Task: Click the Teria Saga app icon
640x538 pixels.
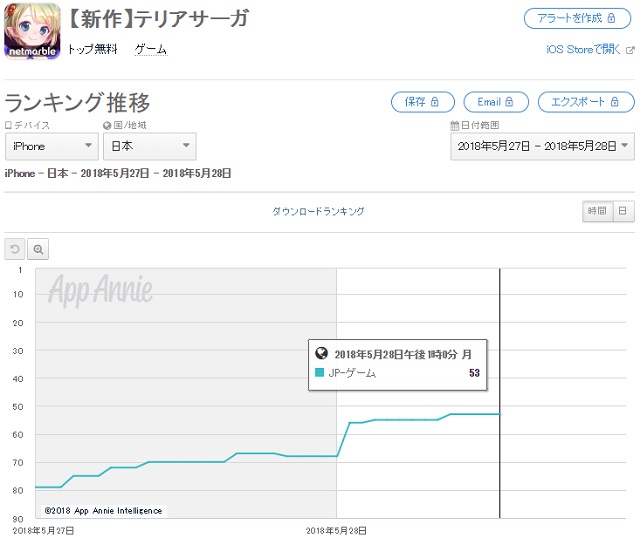Action: [x=31, y=32]
